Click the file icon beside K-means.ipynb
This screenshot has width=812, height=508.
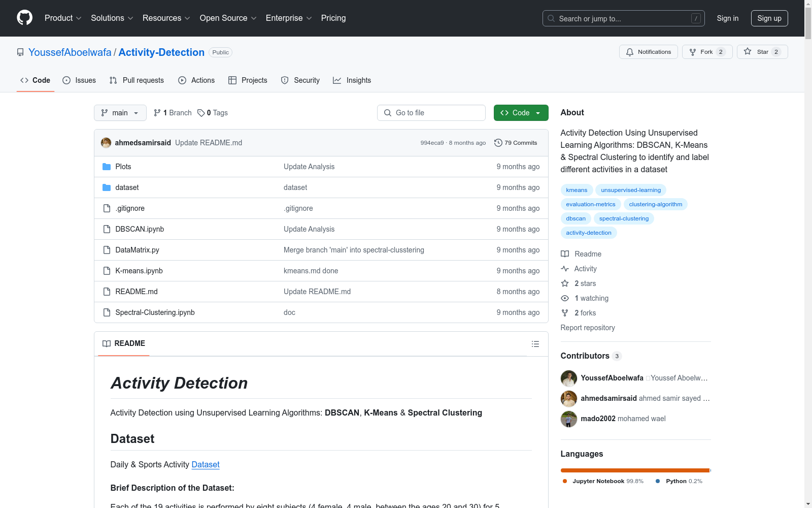[107, 271]
